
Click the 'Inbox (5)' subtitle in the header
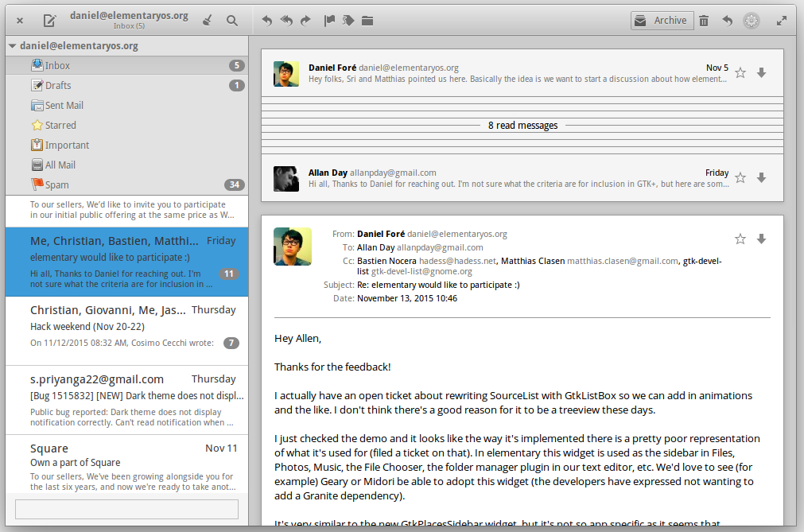[x=129, y=26]
